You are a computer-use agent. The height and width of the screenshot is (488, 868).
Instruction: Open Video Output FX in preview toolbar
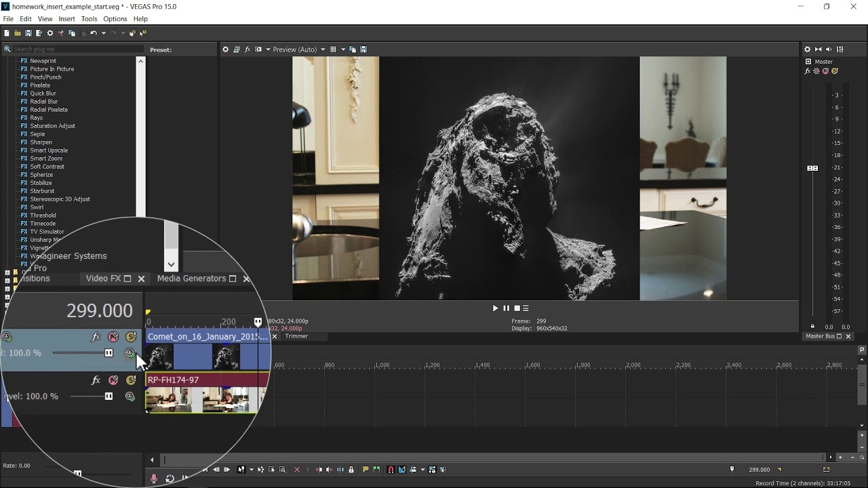pyautogui.click(x=247, y=49)
